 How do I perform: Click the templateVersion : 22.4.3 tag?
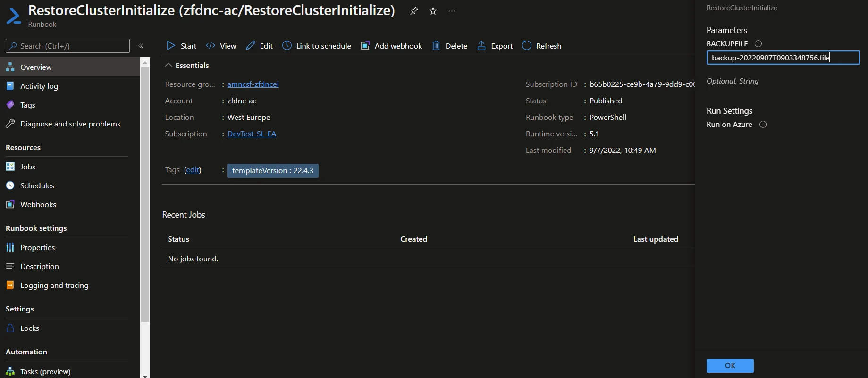273,171
